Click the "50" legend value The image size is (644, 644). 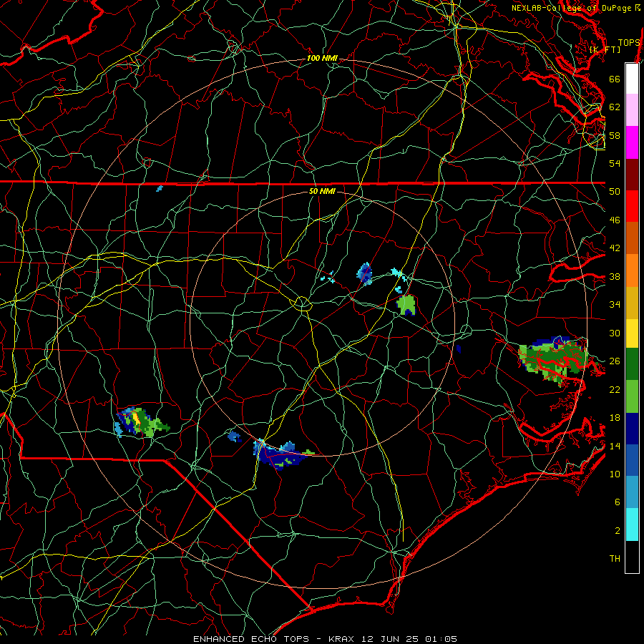[x=615, y=192]
